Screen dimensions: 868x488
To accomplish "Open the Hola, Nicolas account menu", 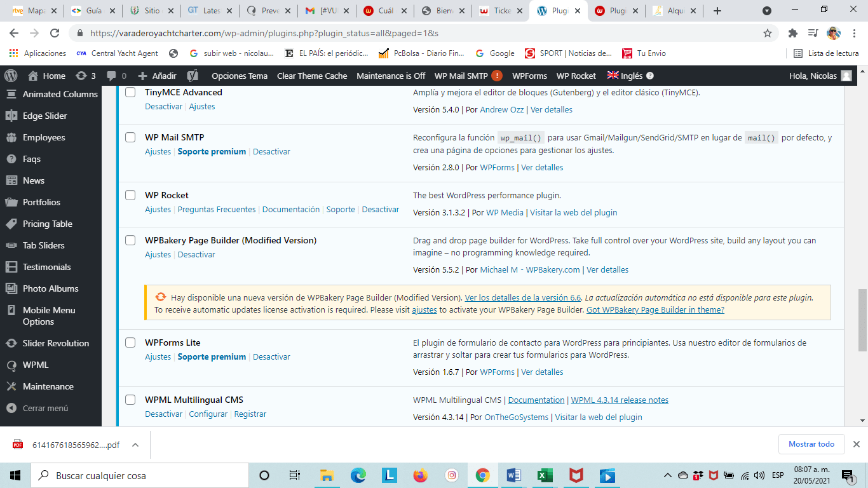I will 820,76.
